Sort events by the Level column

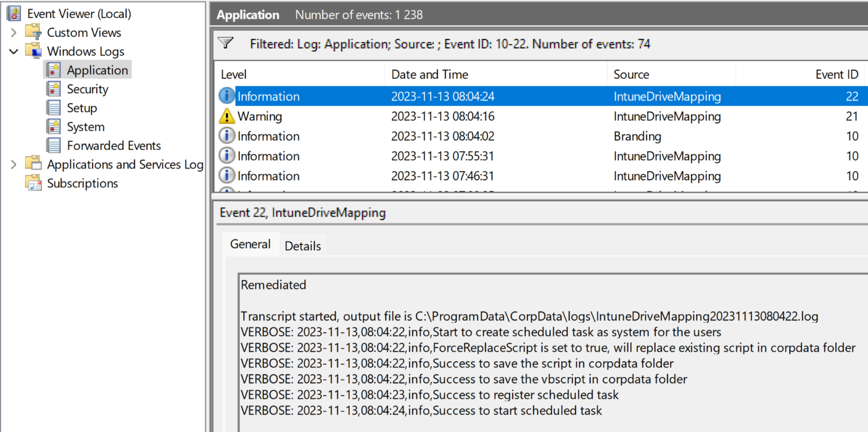click(x=233, y=74)
